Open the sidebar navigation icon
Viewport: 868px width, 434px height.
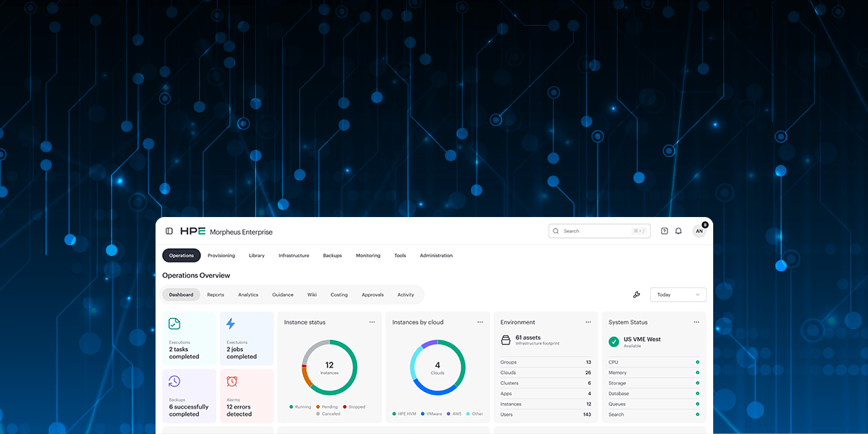pyautogui.click(x=168, y=231)
